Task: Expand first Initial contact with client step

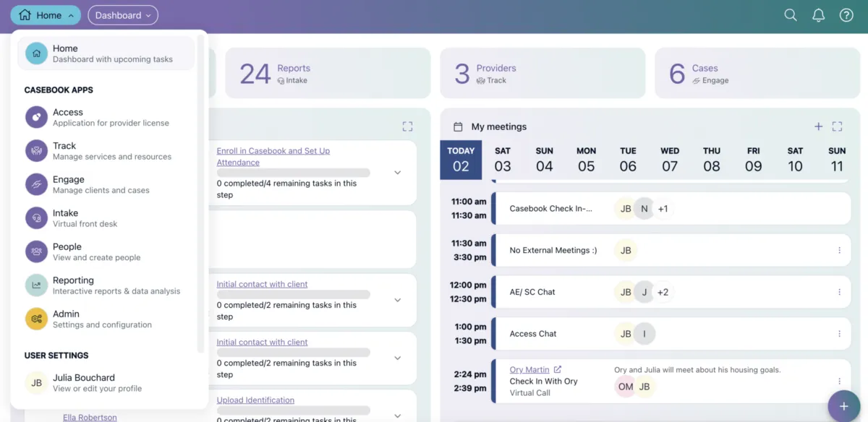Action: pos(397,300)
